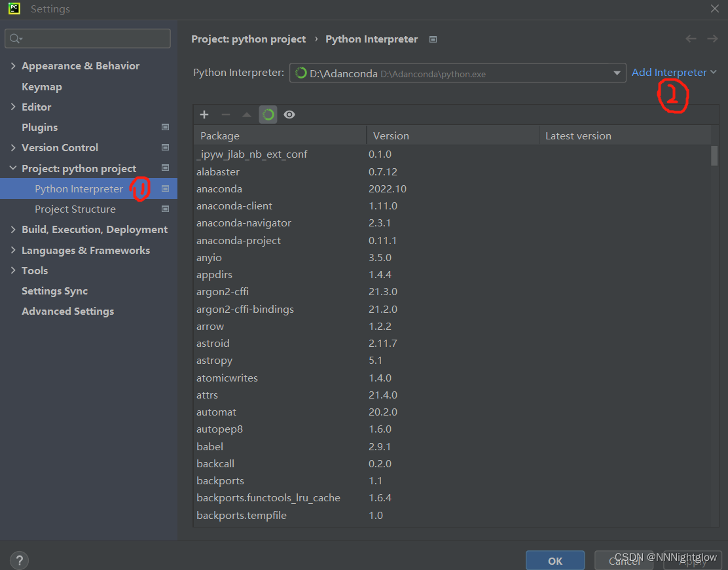Sort by Package column header
Screen dimensions: 728x570
click(x=280, y=135)
